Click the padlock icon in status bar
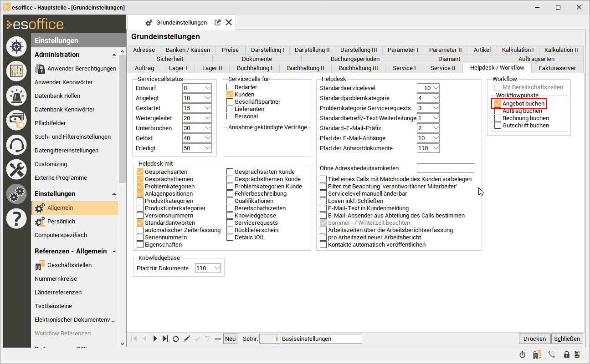 (567, 354)
